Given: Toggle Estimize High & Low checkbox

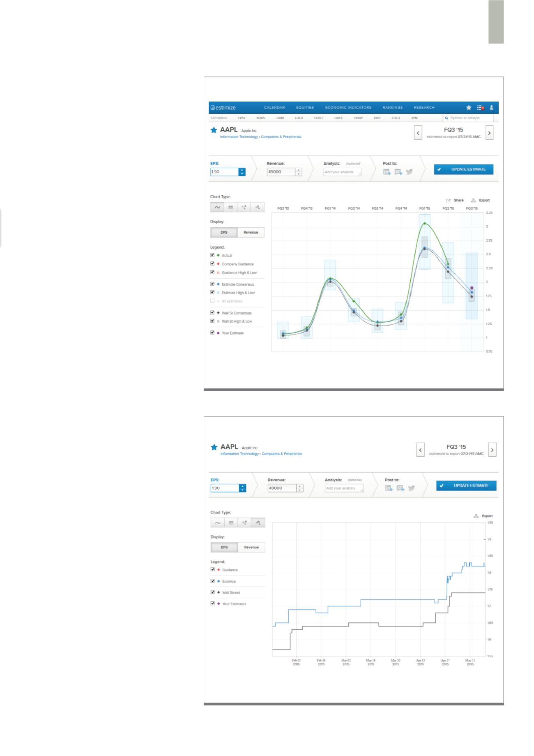Looking at the screenshot, I should click(212, 292).
